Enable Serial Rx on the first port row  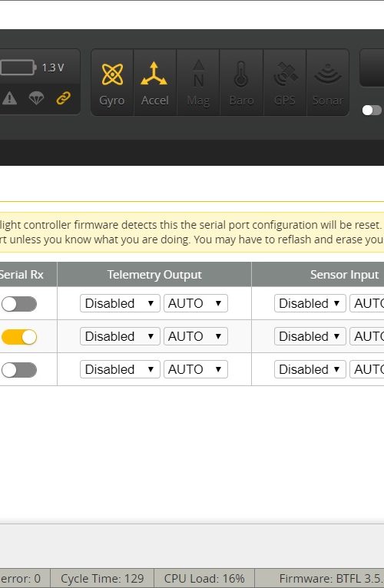point(18,304)
